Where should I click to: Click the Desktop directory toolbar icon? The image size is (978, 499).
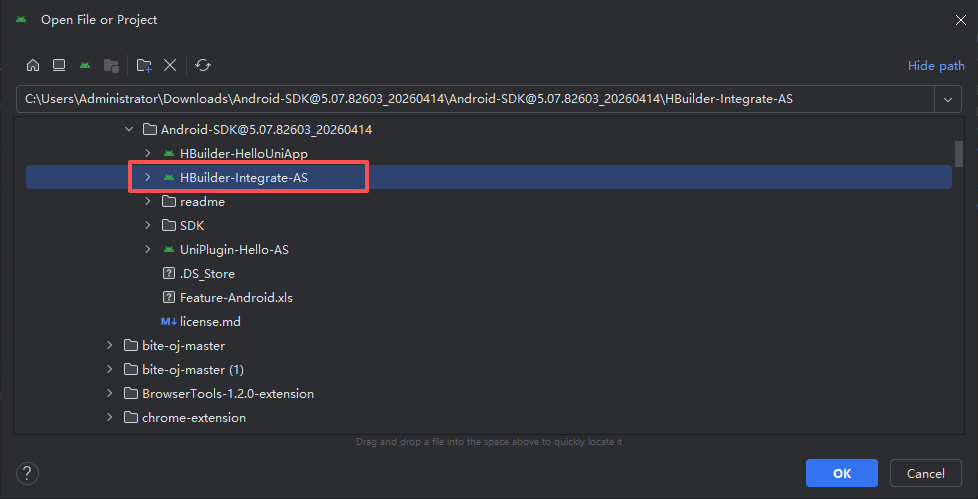[59, 65]
